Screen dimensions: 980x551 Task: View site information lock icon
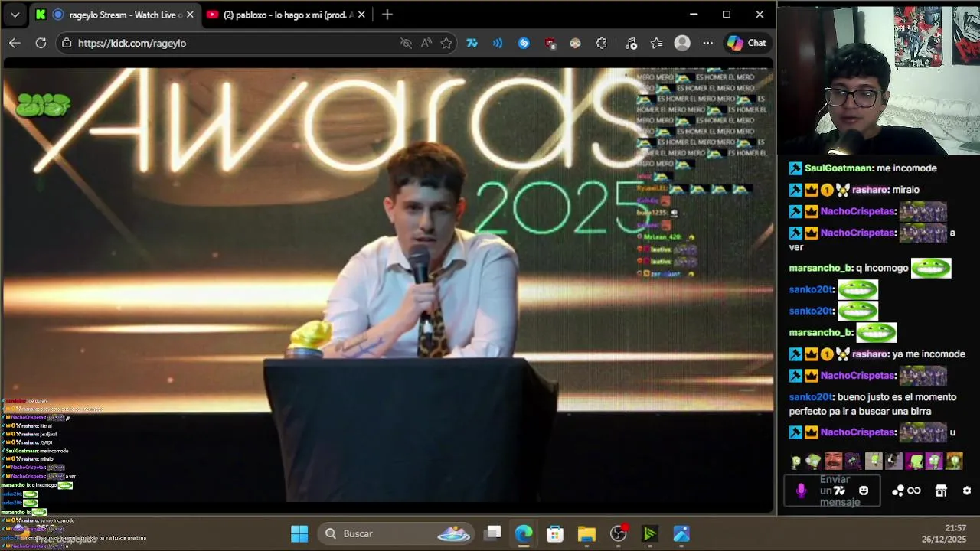(67, 44)
